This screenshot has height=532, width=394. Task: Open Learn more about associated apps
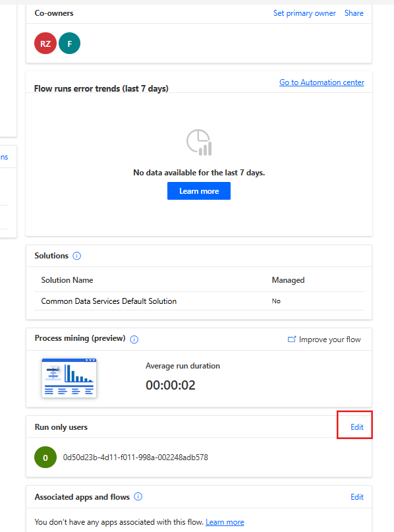[225, 521]
